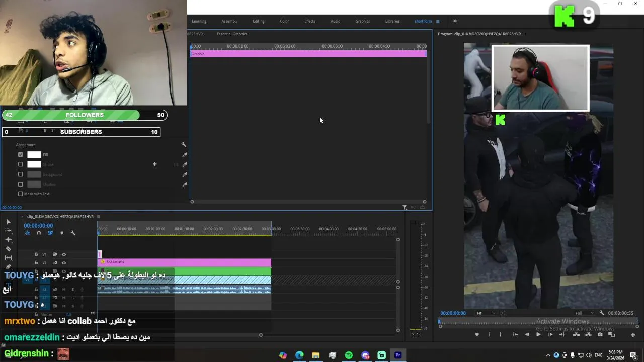
Task: Toggle timeline snapping magnet icon
Action: click(x=39, y=233)
